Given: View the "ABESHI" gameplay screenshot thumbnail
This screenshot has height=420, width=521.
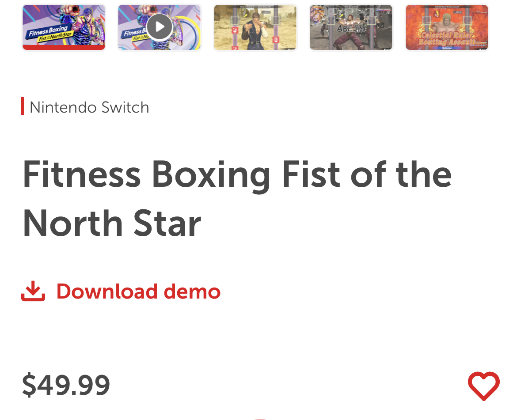Looking at the screenshot, I should click(x=351, y=27).
